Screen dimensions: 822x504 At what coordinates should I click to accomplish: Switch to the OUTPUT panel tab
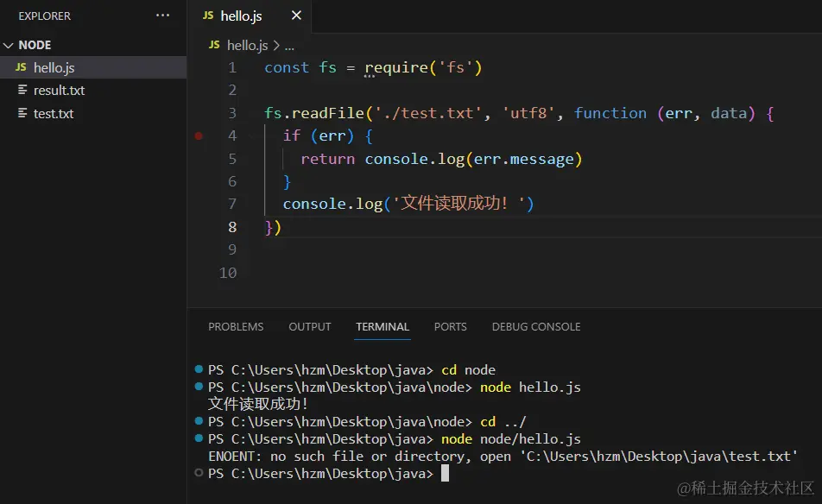click(x=310, y=327)
